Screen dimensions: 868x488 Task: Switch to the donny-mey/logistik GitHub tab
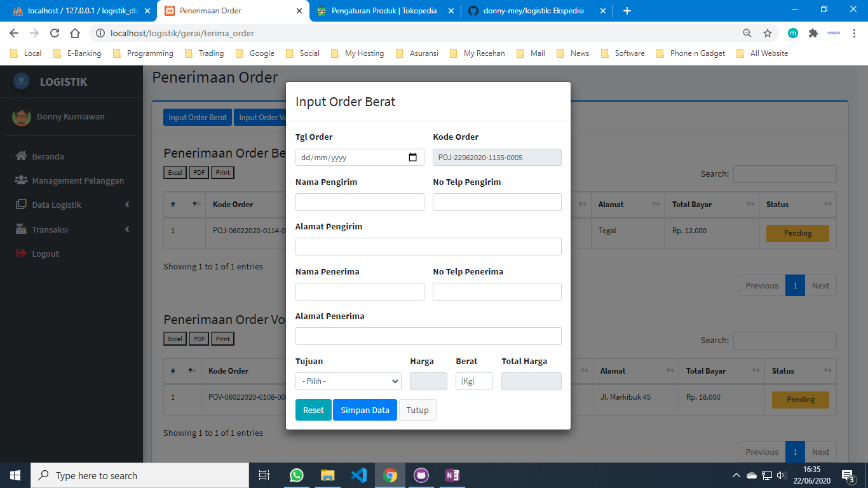534,11
